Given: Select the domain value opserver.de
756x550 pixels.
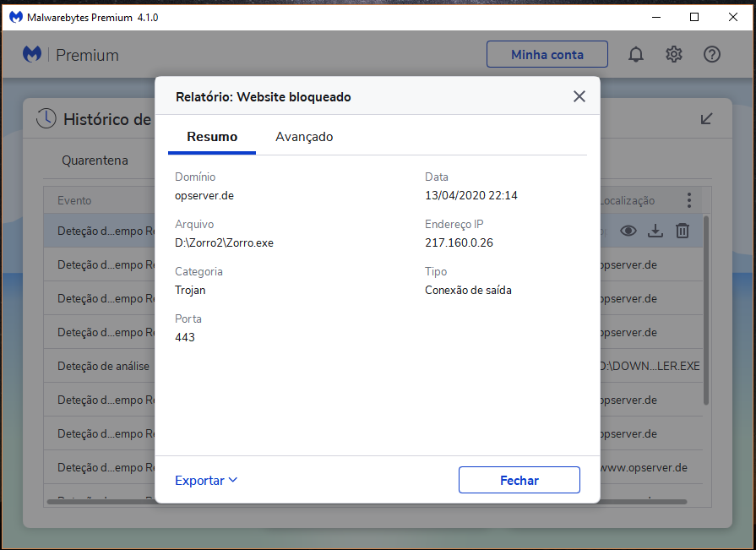Looking at the screenshot, I should [x=204, y=196].
